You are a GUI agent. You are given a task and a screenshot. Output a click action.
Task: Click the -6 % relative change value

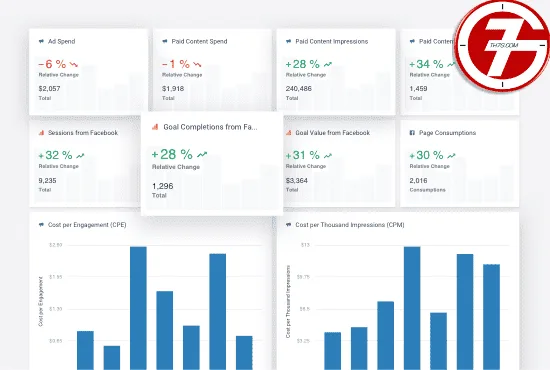point(52,64)
